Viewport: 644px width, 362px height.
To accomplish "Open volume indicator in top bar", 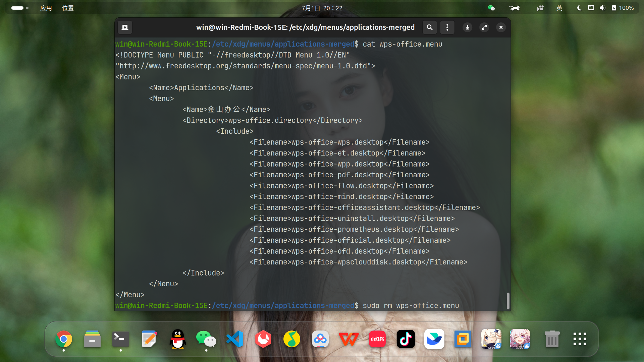I will coord(602,8).
